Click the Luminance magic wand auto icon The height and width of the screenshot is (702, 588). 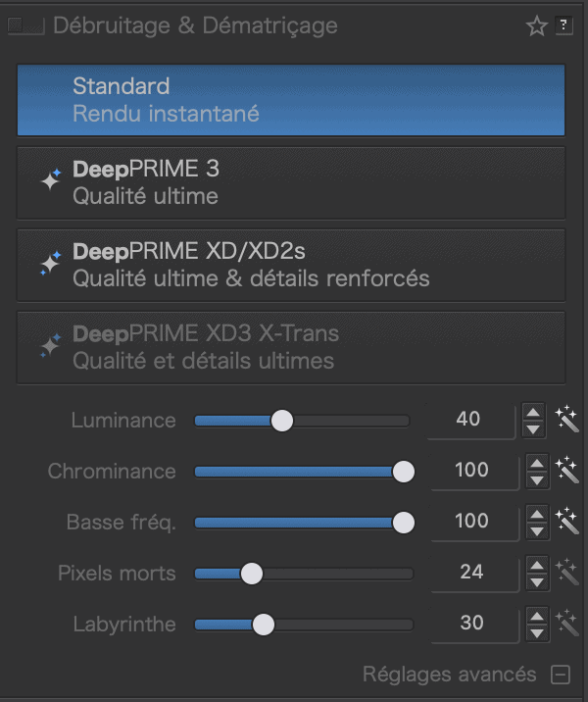click(565, 421)
